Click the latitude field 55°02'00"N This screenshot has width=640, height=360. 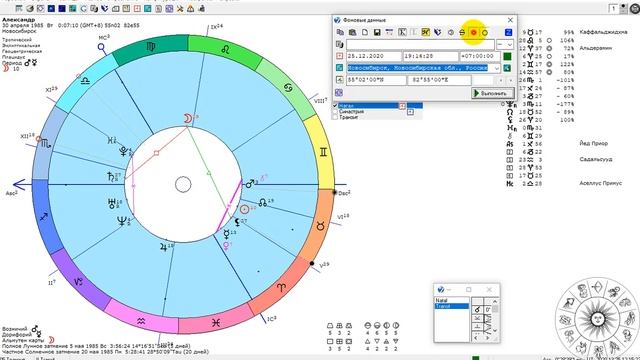click(x=376, y=80)
